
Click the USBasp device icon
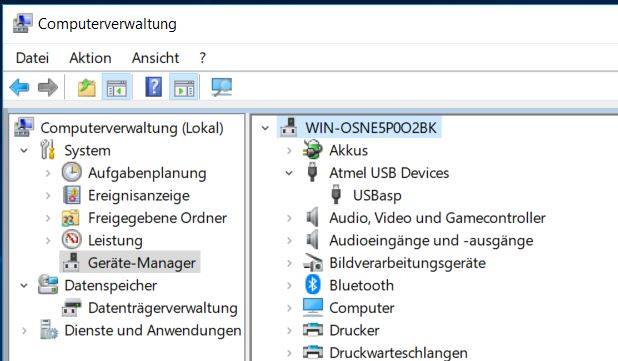pyautogui.click(x=336, y=194)
